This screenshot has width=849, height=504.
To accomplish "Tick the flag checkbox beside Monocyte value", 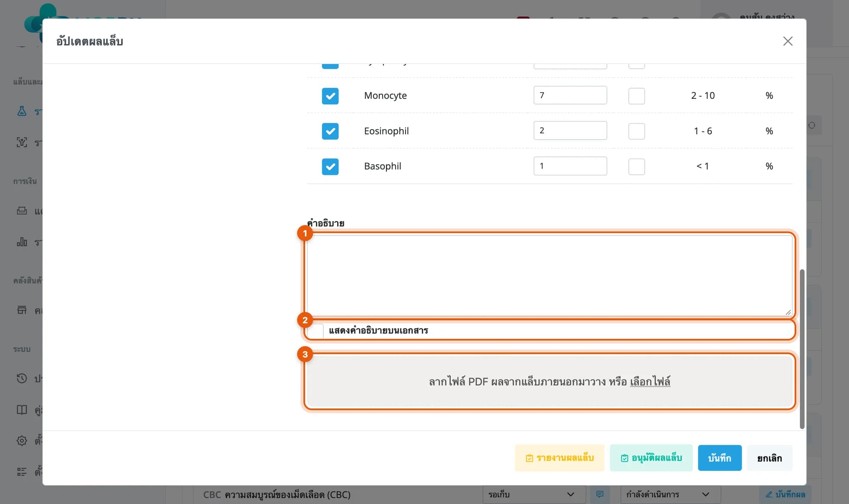I will coord(636,96).
